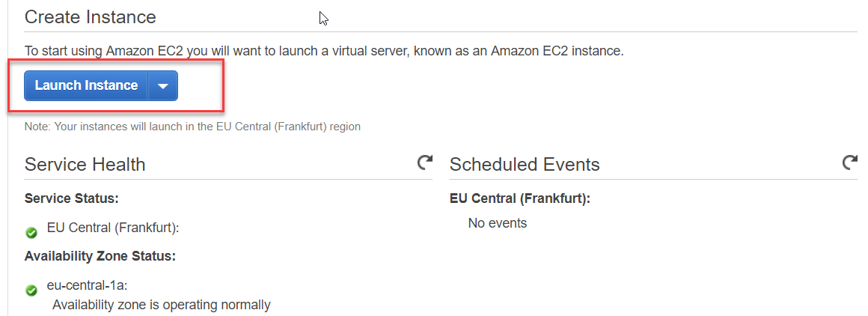Refresh the Service Health panel

[425, 162]
